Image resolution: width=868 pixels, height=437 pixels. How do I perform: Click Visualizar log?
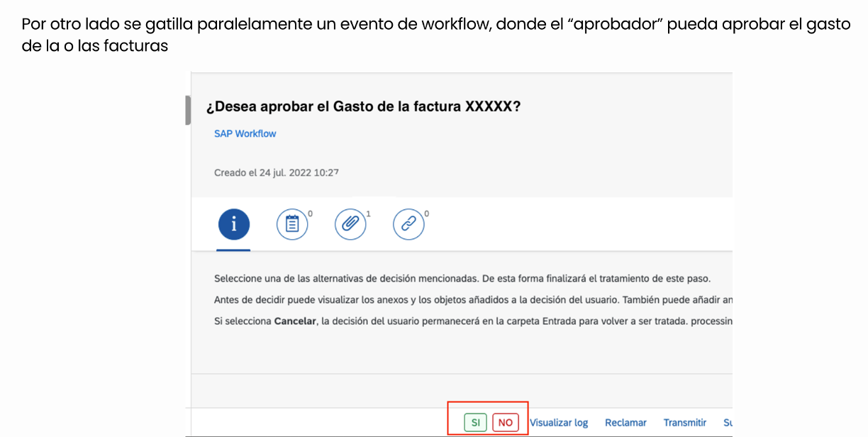[560, 422]
